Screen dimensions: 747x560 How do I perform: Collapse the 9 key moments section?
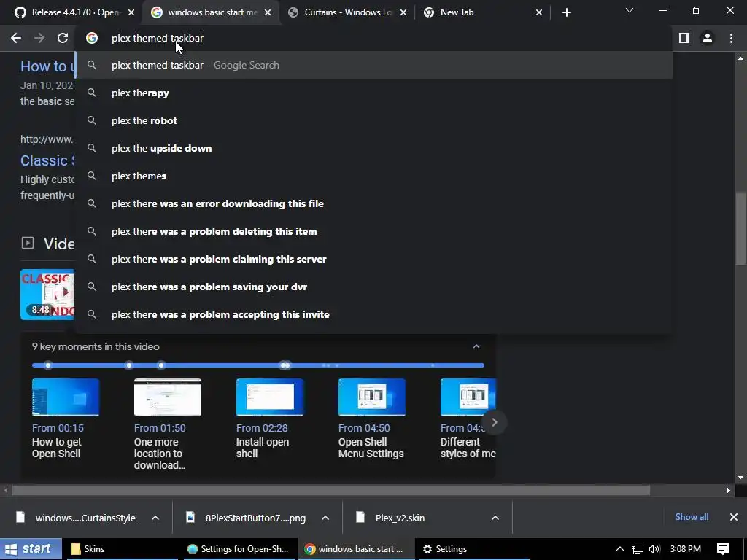pyautogui.click(x=476, y=346)
